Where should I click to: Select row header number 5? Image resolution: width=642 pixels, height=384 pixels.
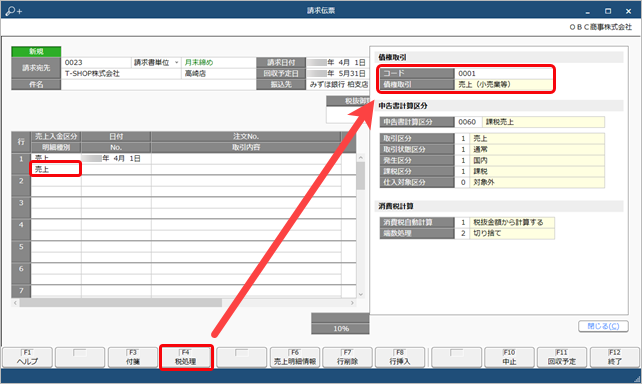pos(21,252)
